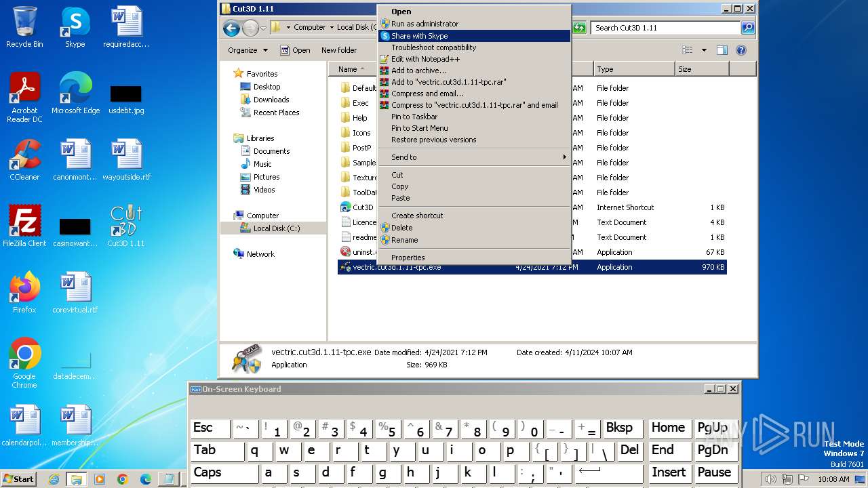
Task: Click the File Explorer taskbar icon
Action: (76, 479)
